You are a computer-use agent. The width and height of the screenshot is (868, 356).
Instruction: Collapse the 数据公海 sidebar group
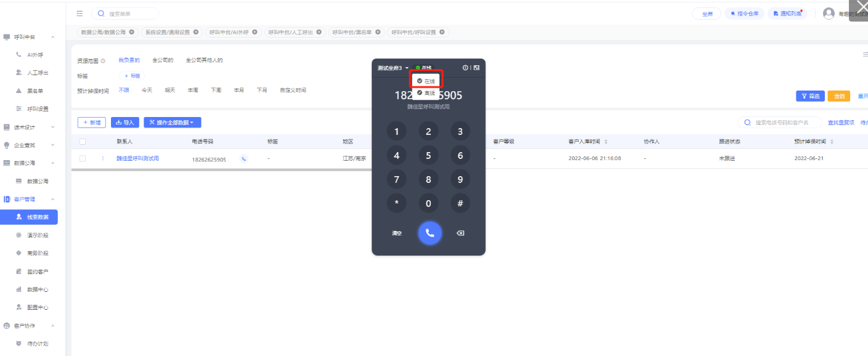53,163
